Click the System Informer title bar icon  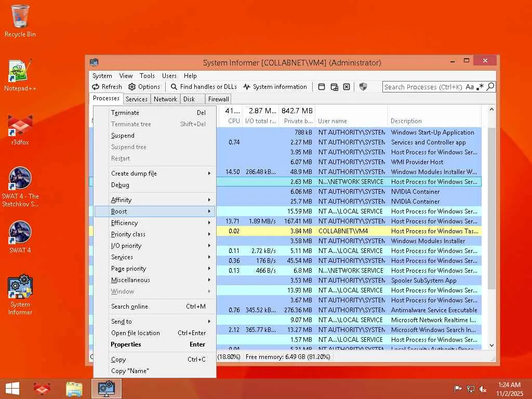point(94,62)
